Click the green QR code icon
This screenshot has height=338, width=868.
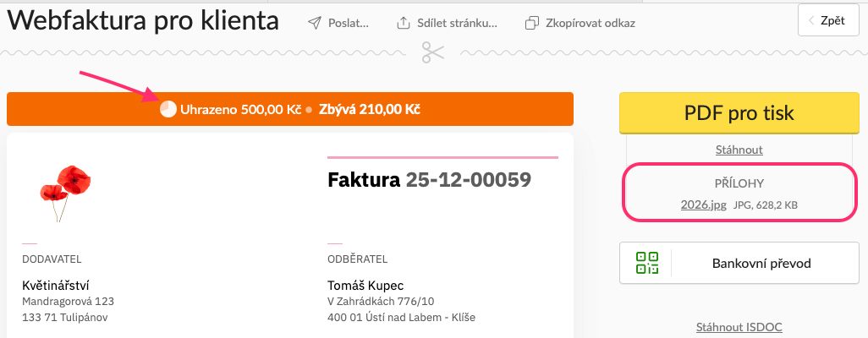(647, 263)
